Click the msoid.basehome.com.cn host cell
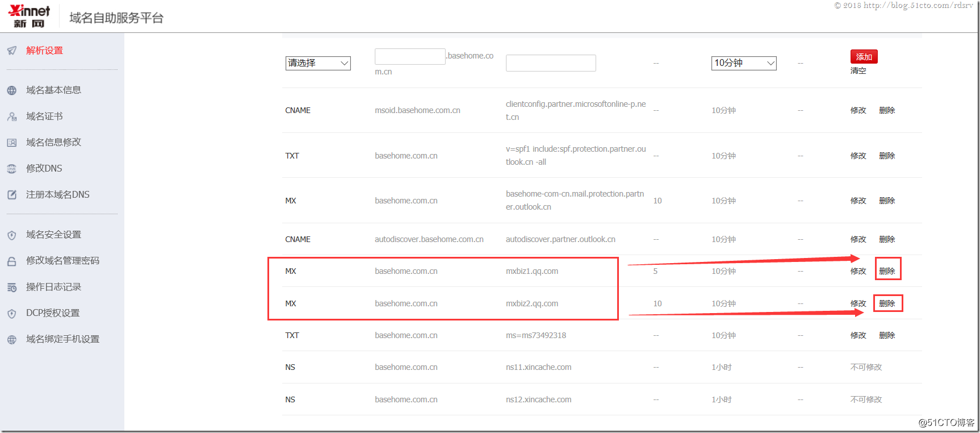The height and width of the screenshot is (433, 980). pos(417,110)
